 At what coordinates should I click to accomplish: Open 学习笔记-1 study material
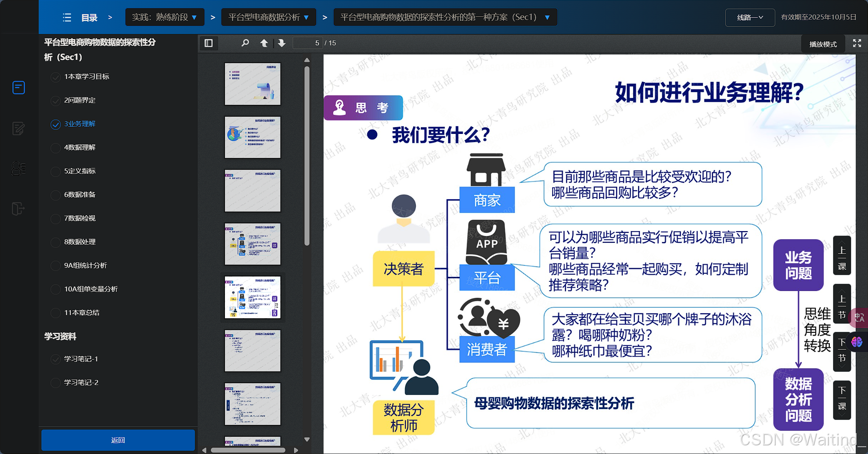click(x=81, y=359)
